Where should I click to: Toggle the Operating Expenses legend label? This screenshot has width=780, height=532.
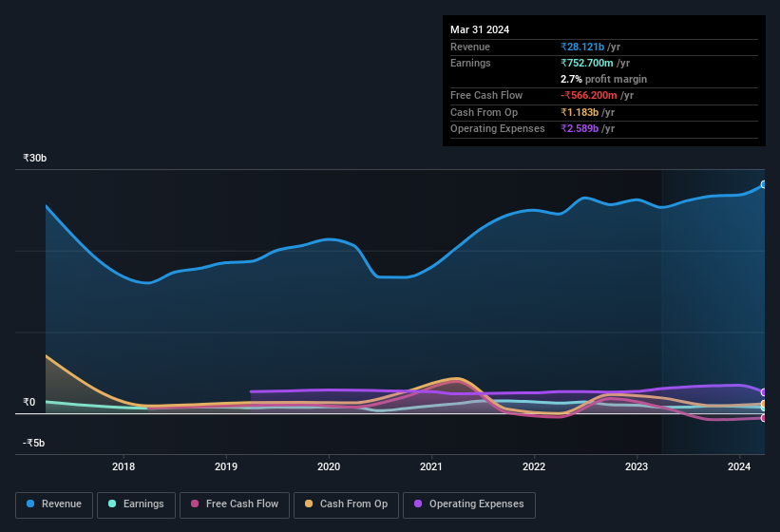(x=476, y=504)
